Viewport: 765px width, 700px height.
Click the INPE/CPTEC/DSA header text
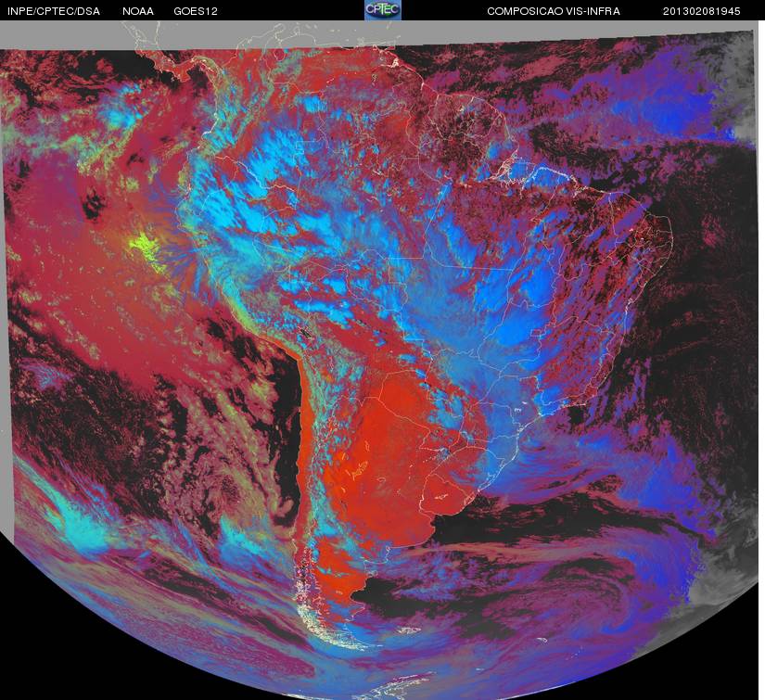pos(54,11)
